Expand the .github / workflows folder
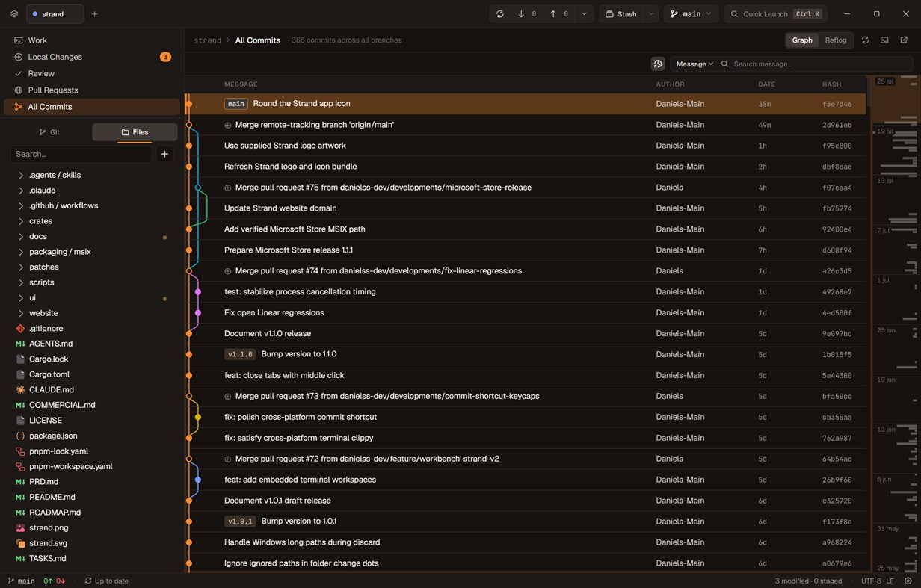This screenshot has height=588, width=921. click(64, 205)
